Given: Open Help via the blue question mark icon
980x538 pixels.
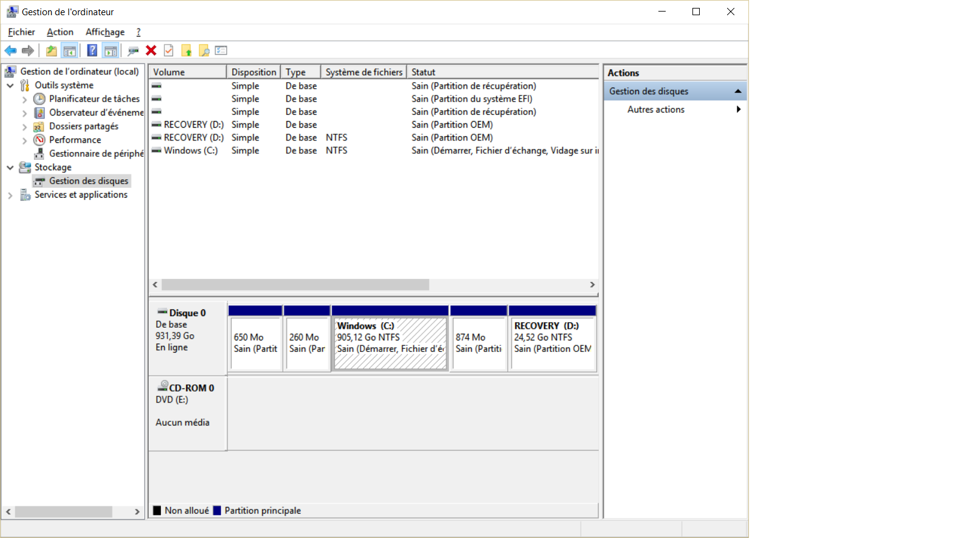Looking at the screenshot, I should coord(92,50).
